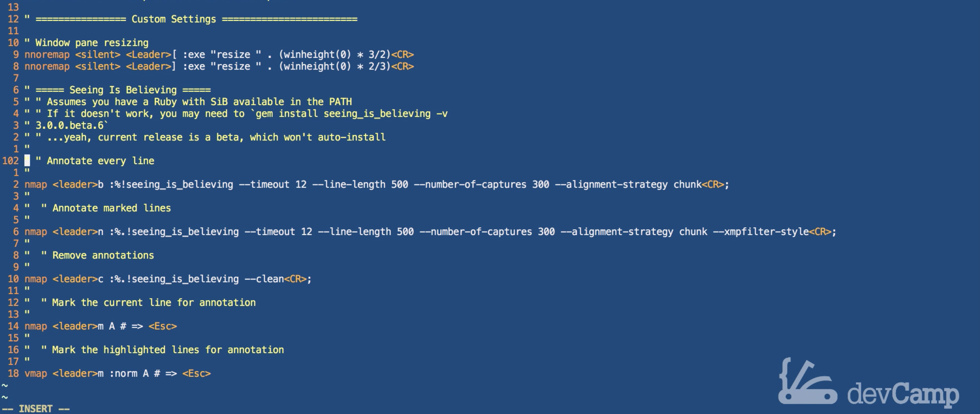
Task: Click the vmap keyword
Action: [x=36, y=374]
